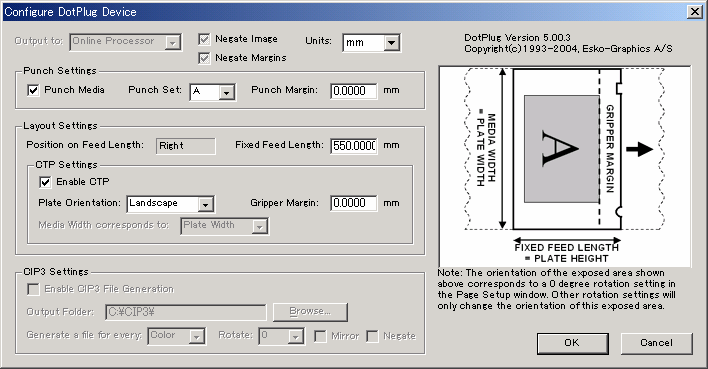
Task: Toggle the Negate Image checkbox
Action: tap(204, 39)
